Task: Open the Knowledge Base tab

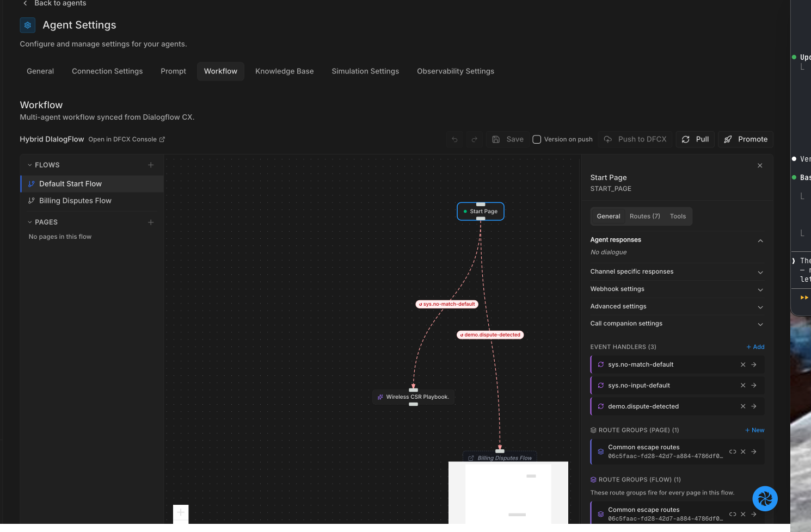Action: (x=285, y=71)
